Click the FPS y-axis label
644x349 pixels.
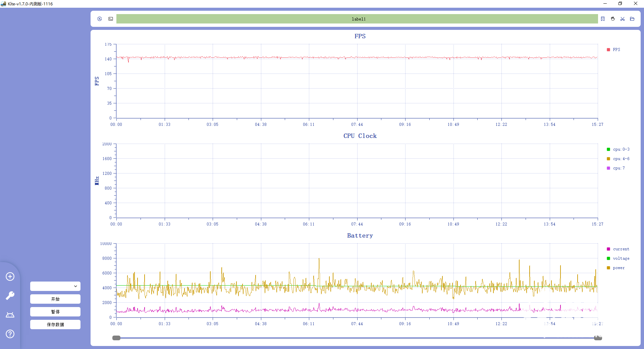pos(97,81)
